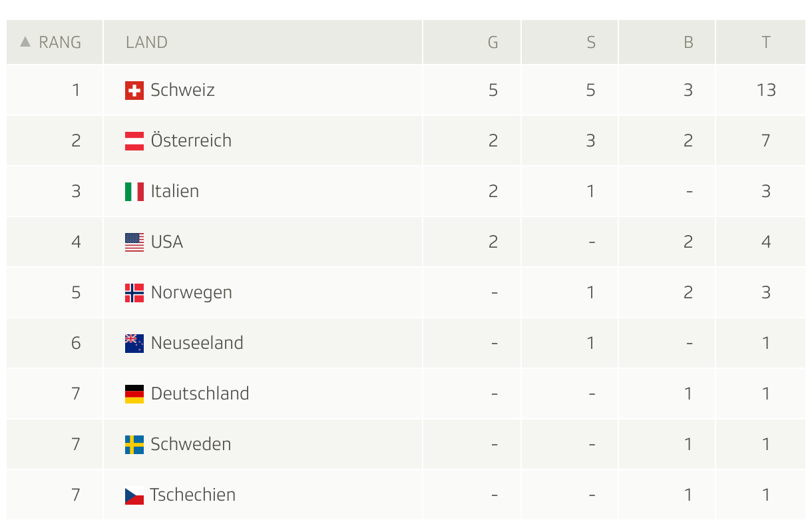812x526 pixels.
Task: Click the LAND column header
Action: 146,41
